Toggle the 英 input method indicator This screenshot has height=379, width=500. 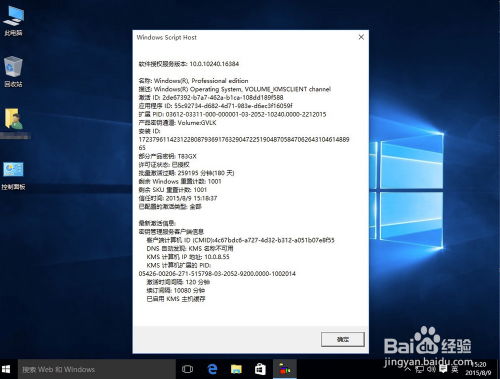455,369
